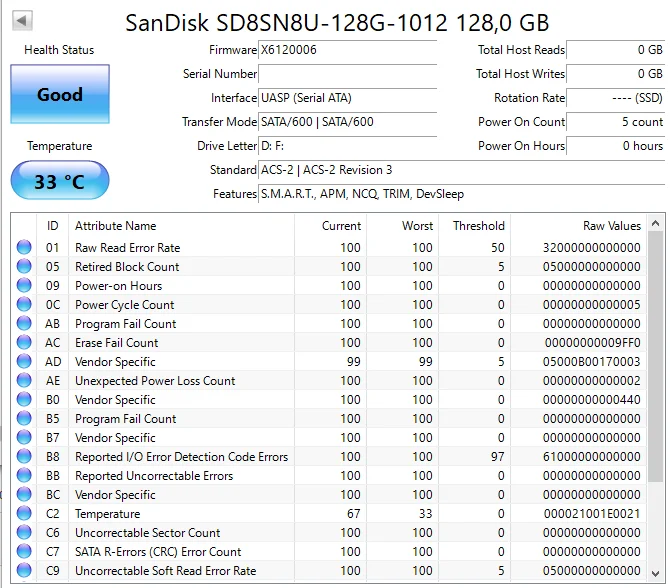This screenshot has height=588, width=670.
Task: Click the scroll down arrow of attribute list
Action: 655,573
